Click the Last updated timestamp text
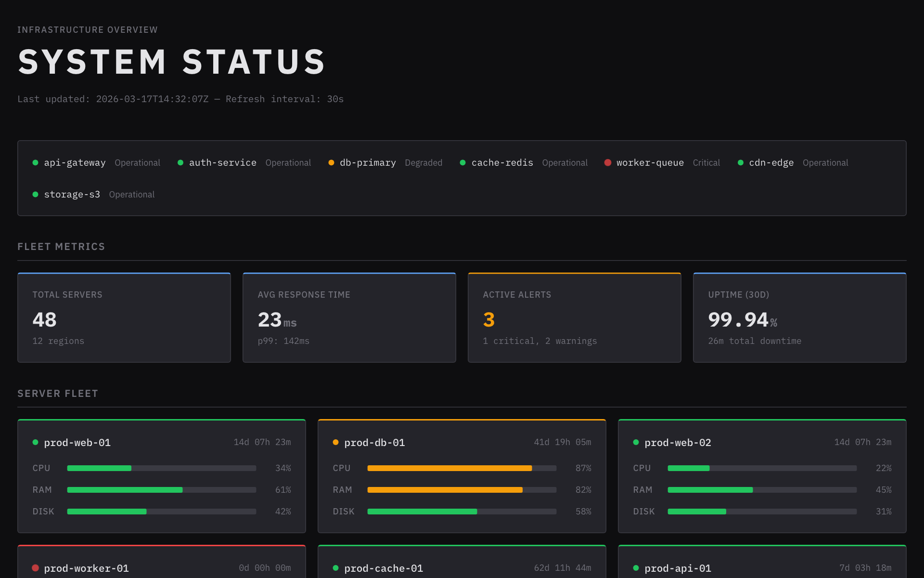 pyautogui.click(x=152, y=99)
